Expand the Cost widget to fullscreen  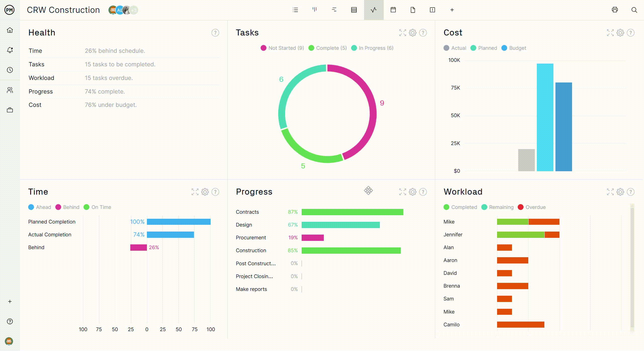click(610, 33)
